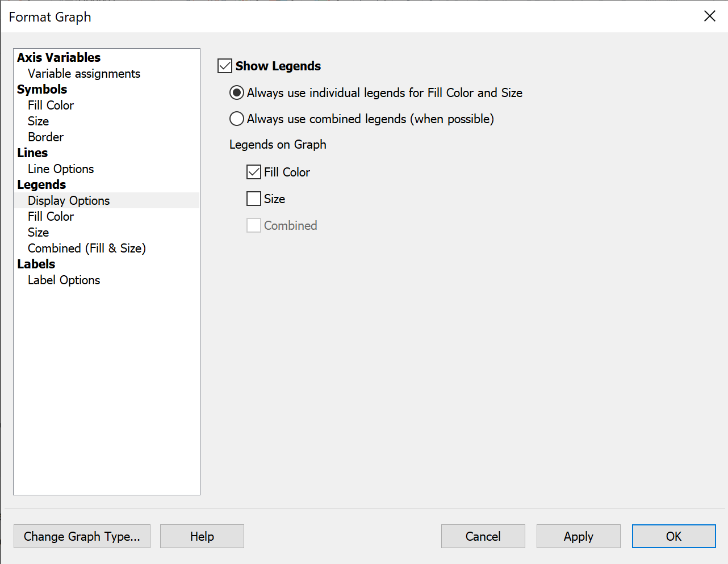Click the Help button

click(x=202, y=536)
